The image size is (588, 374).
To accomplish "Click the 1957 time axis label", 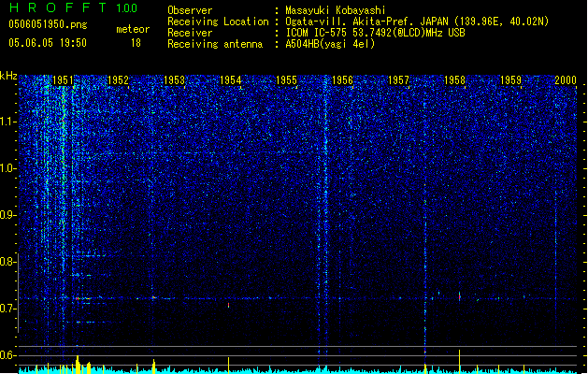I will click(398, 79).
